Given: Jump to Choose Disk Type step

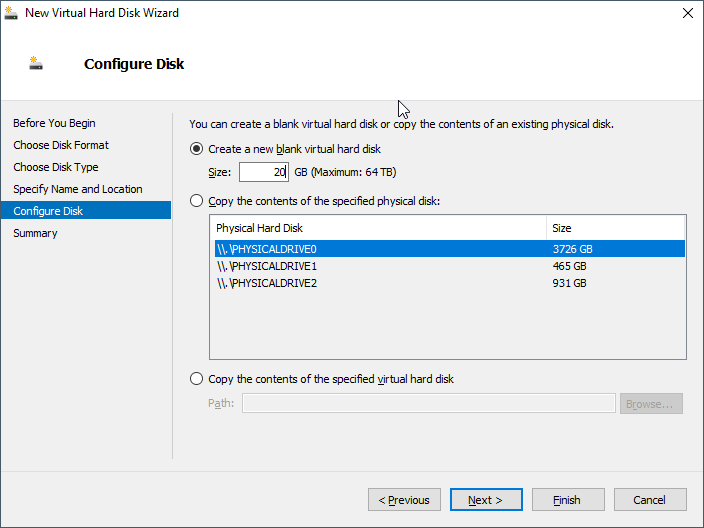Looking at the screenshot, I should (x=56, y=167).
